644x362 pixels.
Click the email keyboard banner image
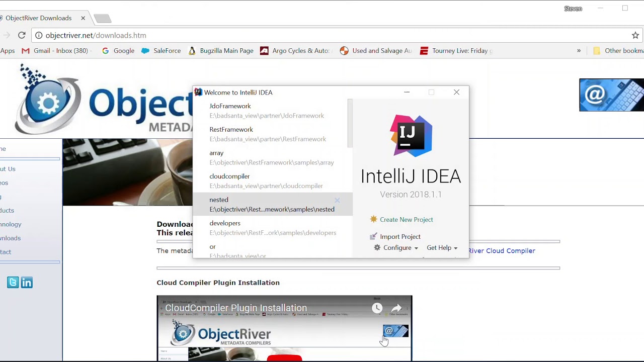pos(611,95)
